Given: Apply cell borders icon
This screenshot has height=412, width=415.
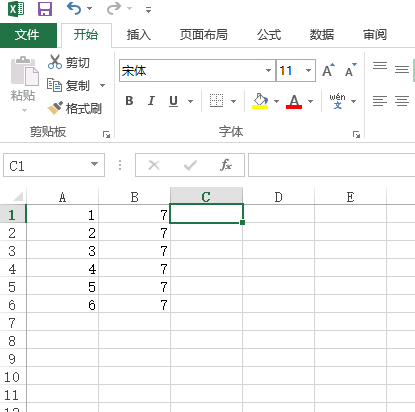Looking at the screenshot, I should pos(216,101).
